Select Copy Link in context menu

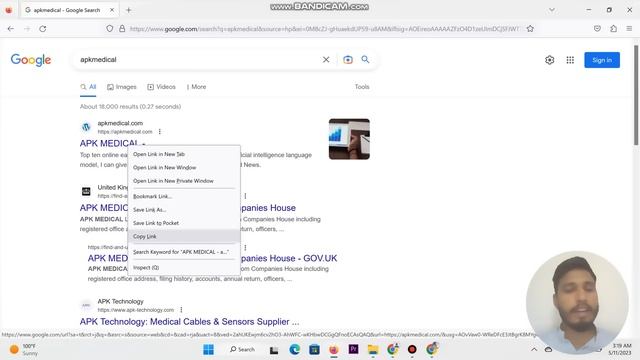pyautogui.click(x=184, y=236)
